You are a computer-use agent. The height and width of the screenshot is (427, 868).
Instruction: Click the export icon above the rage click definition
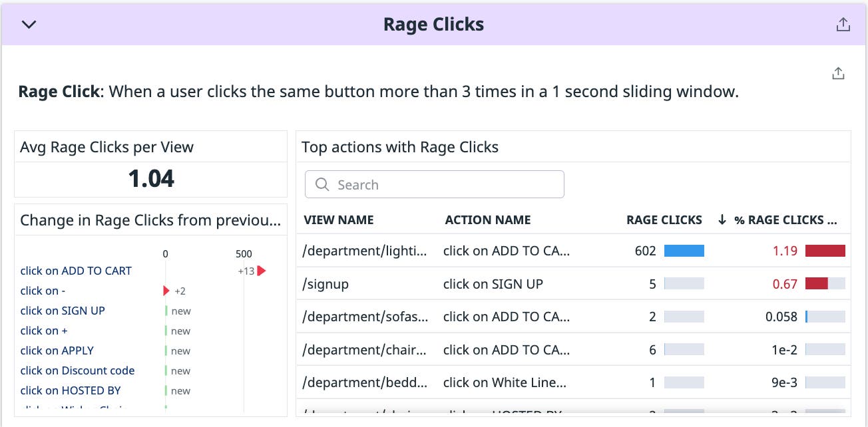[x=838, y=72]
